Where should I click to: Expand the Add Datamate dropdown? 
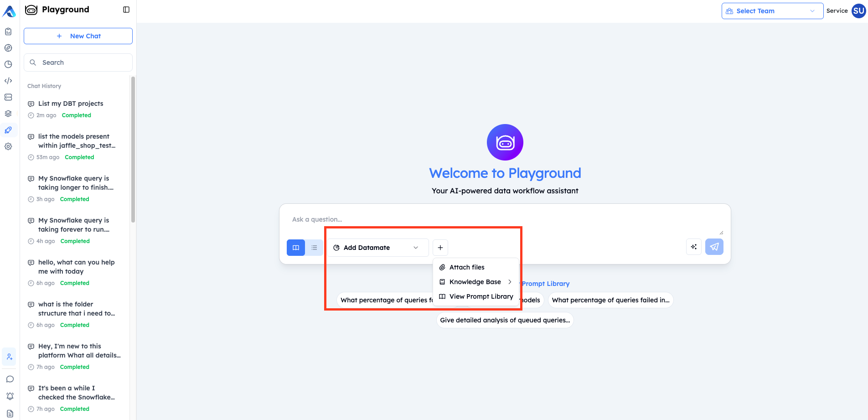(x=378, y=247)
